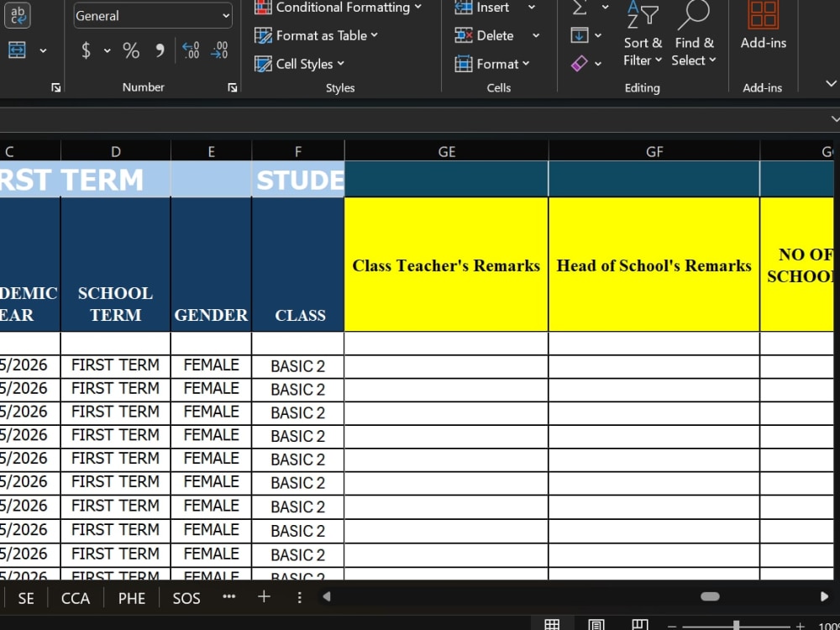Expand accounting format dropdown arrow
The height and width of the screenshot is (630, 840).
click(x=108, y=50)
